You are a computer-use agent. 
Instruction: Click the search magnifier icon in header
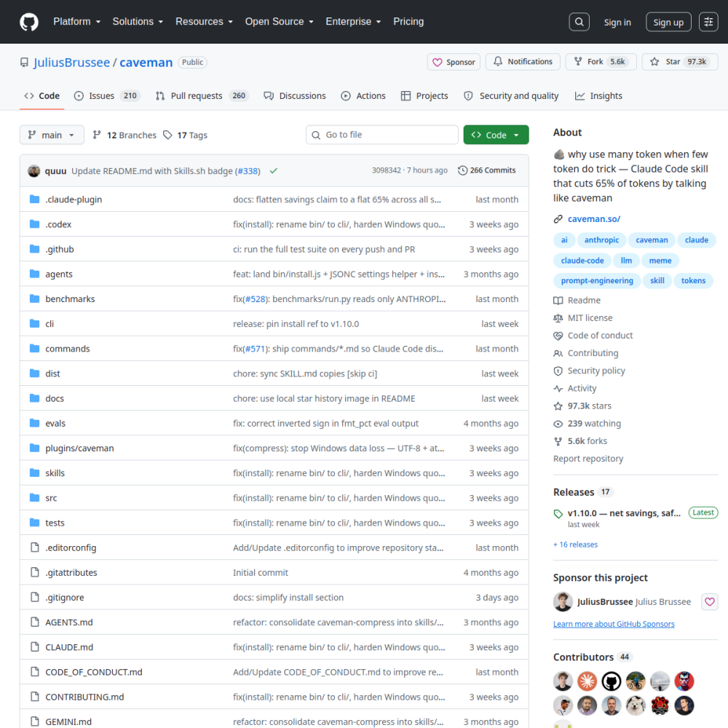(579, 22)
